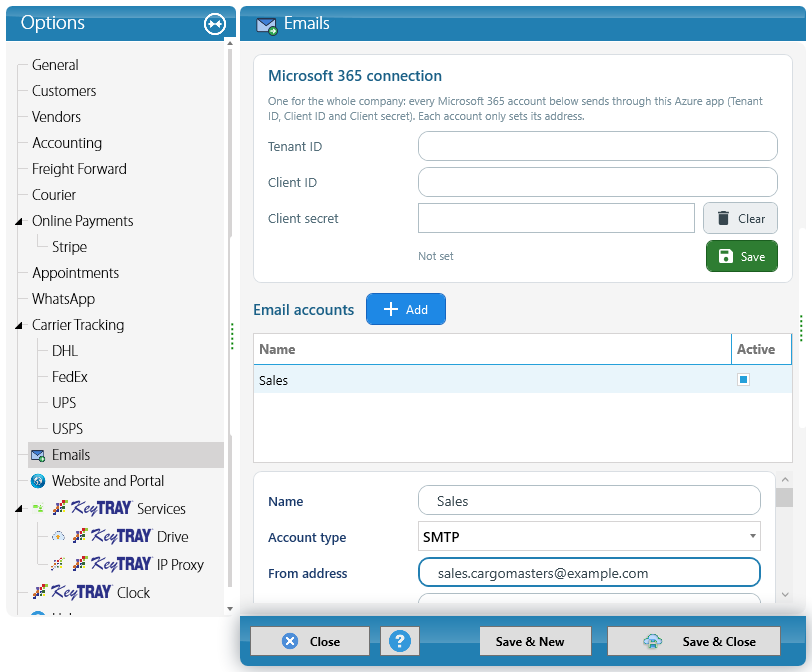Image resolution: width=812 pixels, height=672 pixels.
Task: Click the cloud icon on Save & Close
Action: [652, 641]
